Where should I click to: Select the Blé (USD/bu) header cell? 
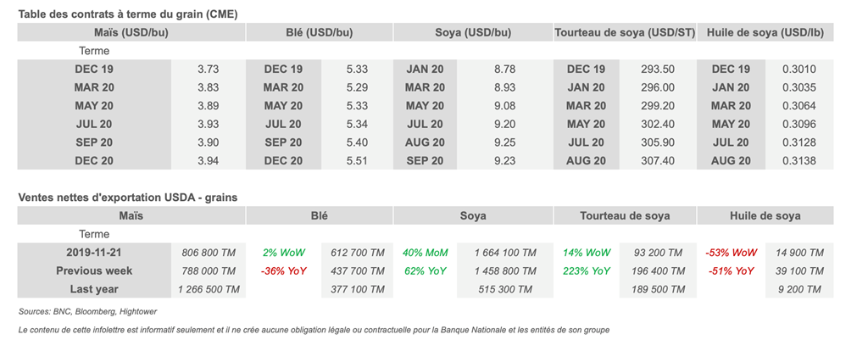pos(319,32)
